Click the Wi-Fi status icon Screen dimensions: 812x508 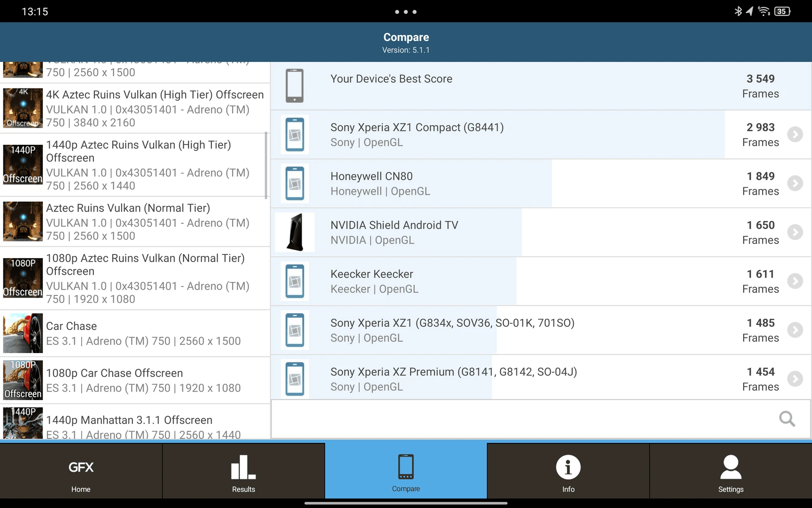click(x=764, y=11)
